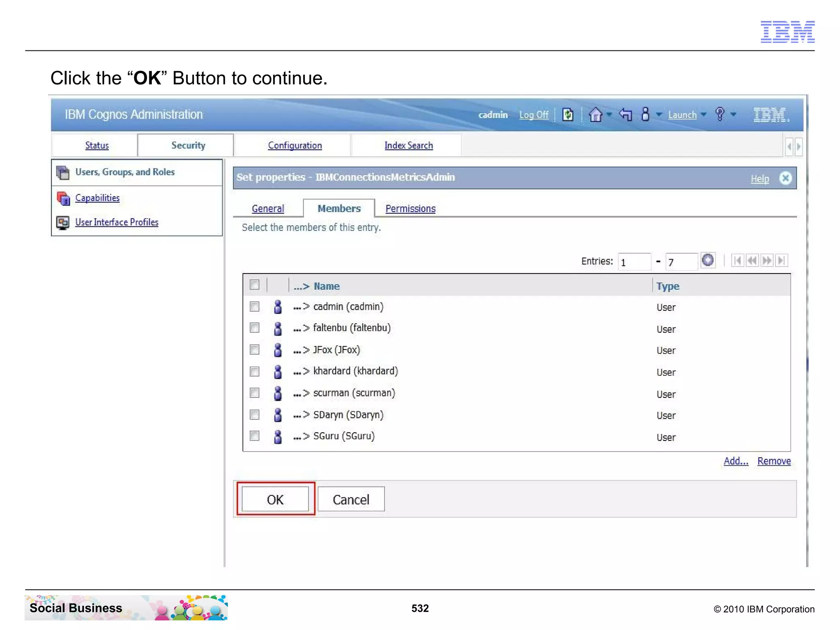The image size is (840, 630).
Task: Open the User Interface Profiles link
Action: point(116,222)
